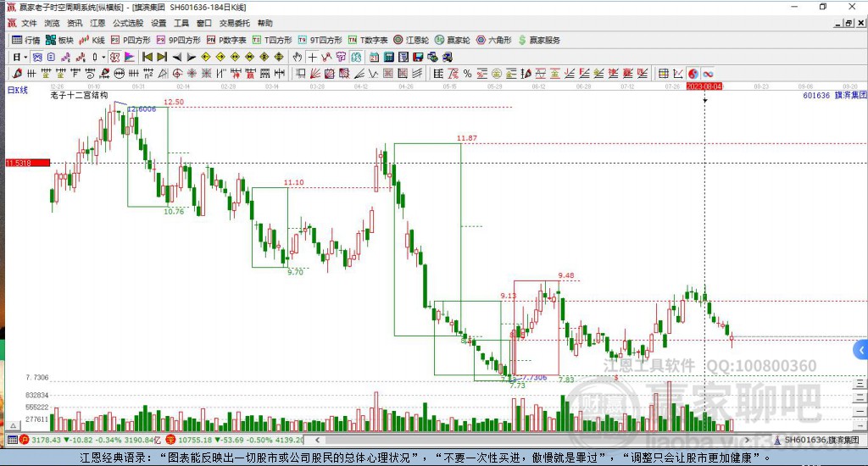Open the 文件 menu
The image size is (868, 466).
30,23
